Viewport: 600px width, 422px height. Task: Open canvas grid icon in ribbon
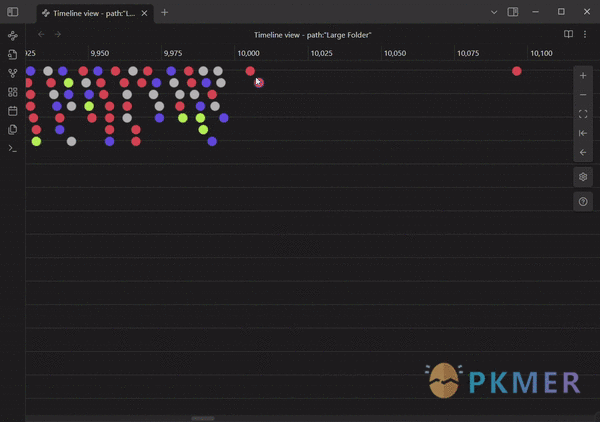pyautogui.click(x=13, y=92)
